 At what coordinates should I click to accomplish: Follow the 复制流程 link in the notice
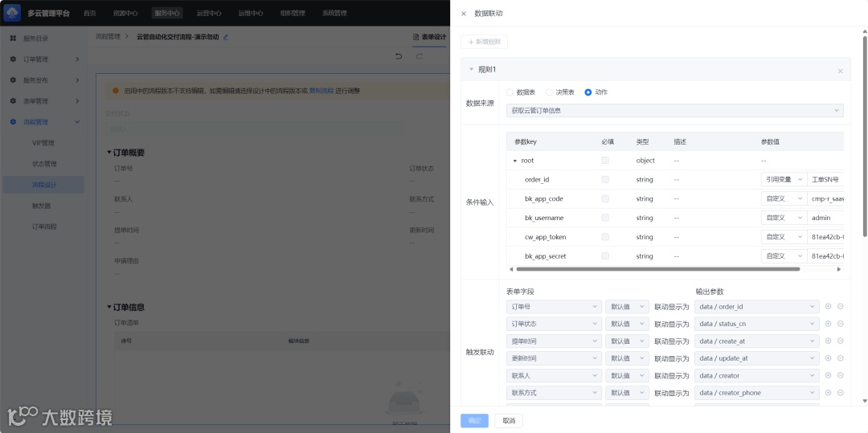(321, 91)
